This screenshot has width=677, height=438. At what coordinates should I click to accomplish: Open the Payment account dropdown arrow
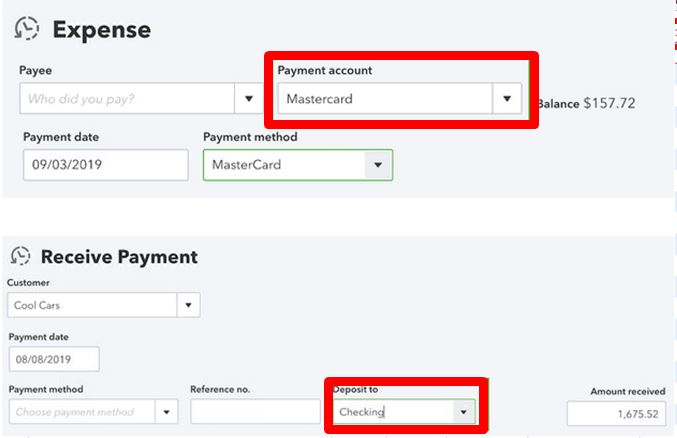pyautogui.click(x=507, y=98)
